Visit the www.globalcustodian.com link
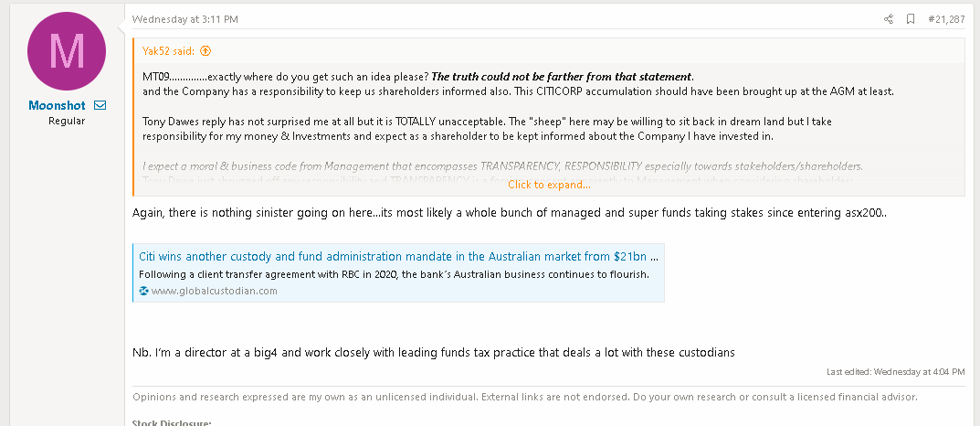The height and width of the screenshot is (426, 980). pos(214,291)
